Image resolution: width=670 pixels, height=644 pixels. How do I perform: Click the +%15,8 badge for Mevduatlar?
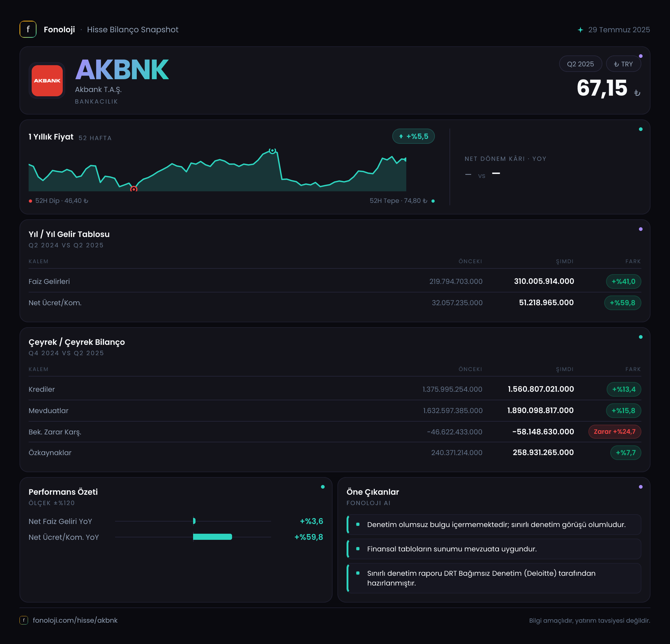(x=623, y=410)
